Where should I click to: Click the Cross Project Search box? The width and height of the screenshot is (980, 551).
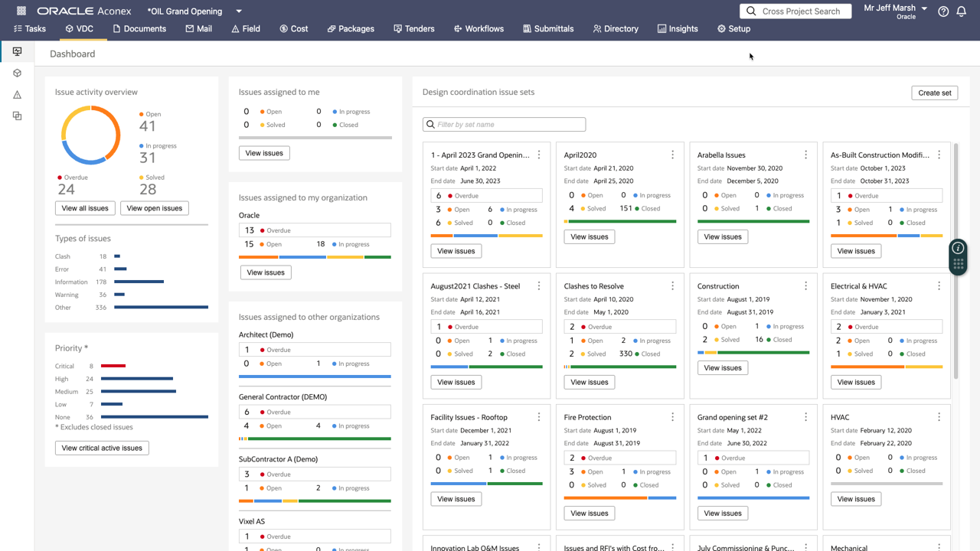point(795,11)
